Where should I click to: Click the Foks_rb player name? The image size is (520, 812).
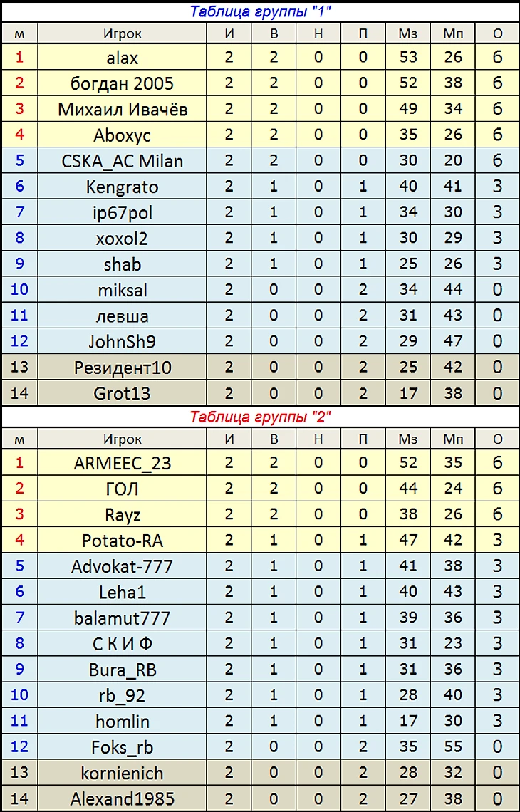point(123,748)
